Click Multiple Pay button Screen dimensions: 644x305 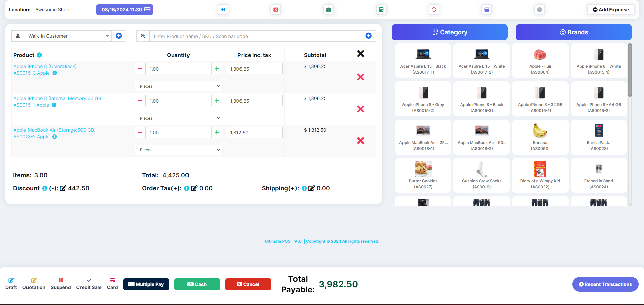(x=146, y=284)
